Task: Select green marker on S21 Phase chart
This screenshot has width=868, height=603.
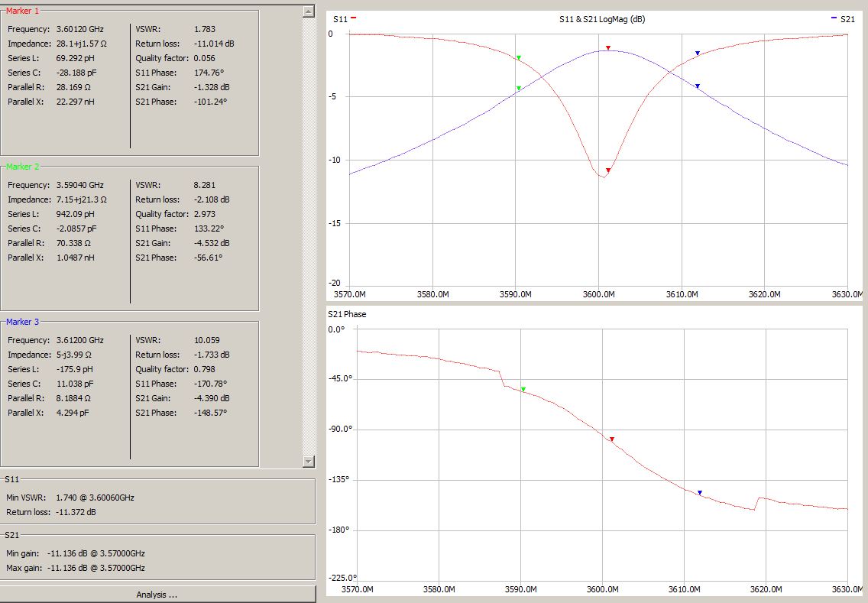Action: pyautogui.click(x=523, y=390)
